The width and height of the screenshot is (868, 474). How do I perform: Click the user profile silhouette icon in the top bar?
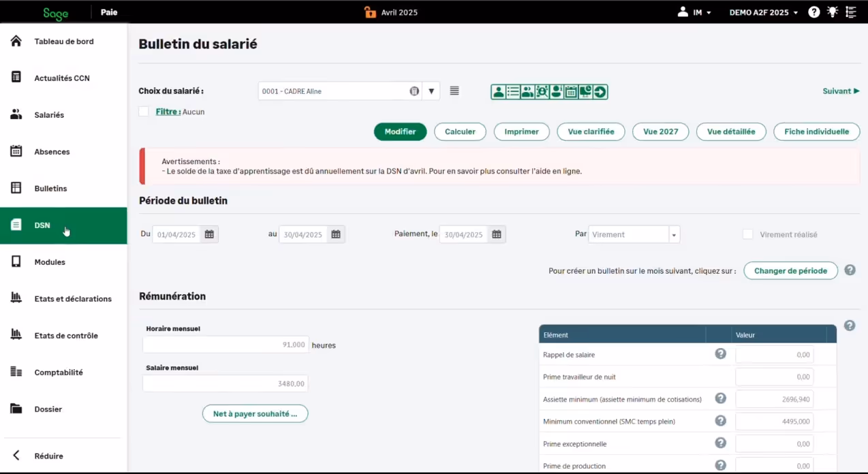tap(683, 12)
